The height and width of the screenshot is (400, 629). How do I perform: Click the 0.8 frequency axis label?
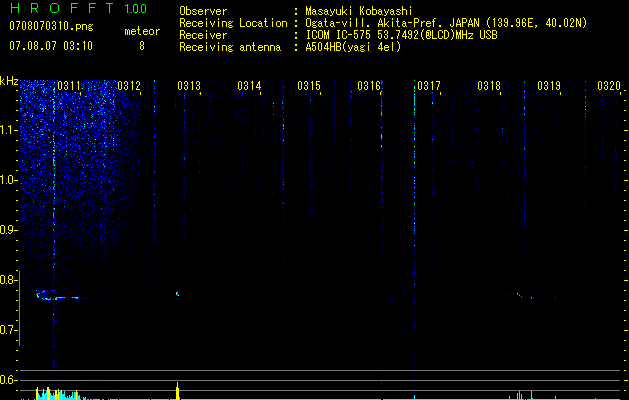(7, 280)
